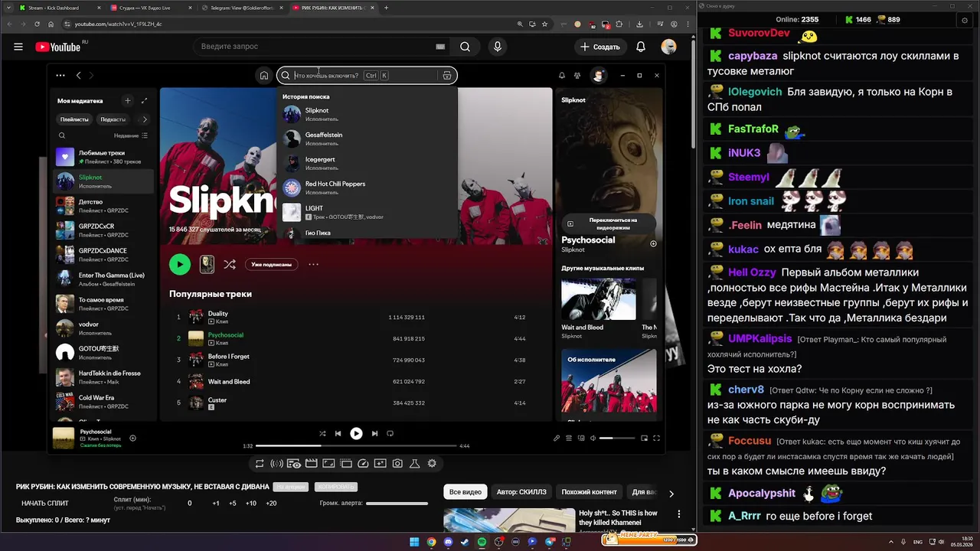Skip to previous track in player

338,433
